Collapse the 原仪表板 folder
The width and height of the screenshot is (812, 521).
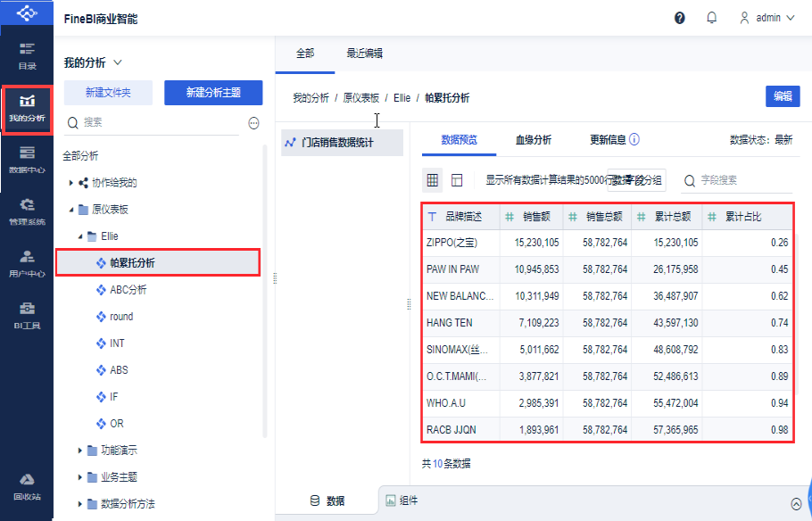tap(71, 210)
